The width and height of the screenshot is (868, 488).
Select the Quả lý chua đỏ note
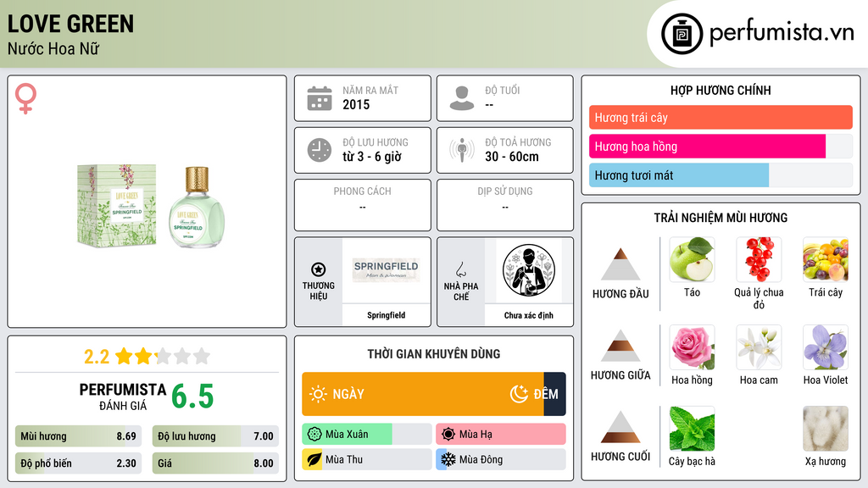[x=759, y=259]
